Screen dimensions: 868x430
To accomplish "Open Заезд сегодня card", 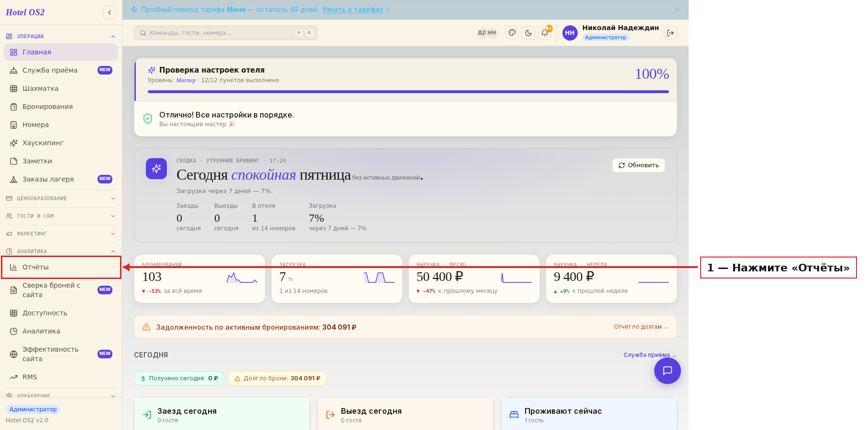I will tap(222, 414).
